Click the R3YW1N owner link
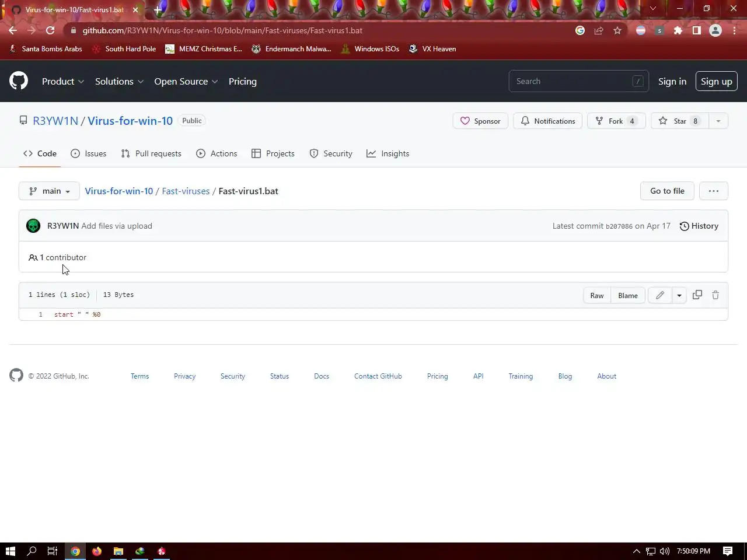The height and width of the screenshot is (560, 747). 55,121
